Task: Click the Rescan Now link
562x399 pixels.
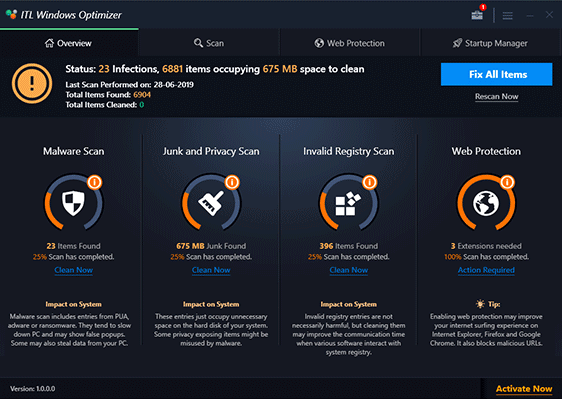Action: coord(497,96)
